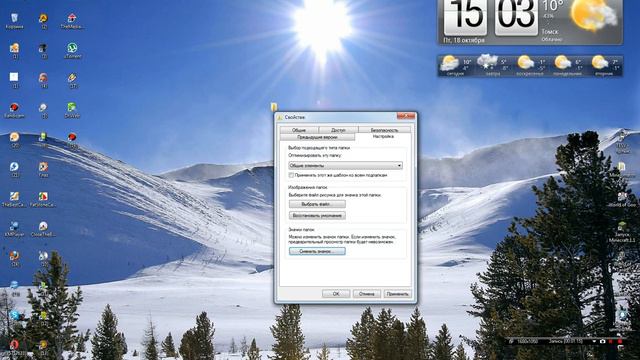Click the current weather sun icon in widget

[x=593, y=16]
